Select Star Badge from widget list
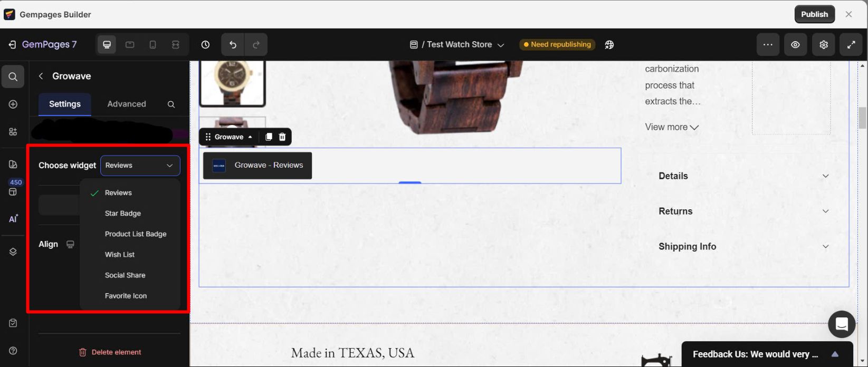The height and width of the screenshot is (367, 868). [x=123, y=214]
